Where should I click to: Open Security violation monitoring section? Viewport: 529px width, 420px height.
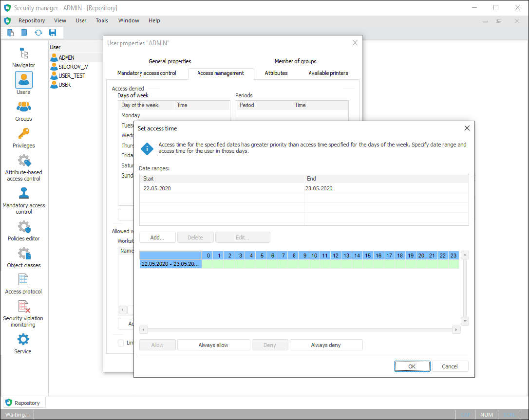point(23,314)
